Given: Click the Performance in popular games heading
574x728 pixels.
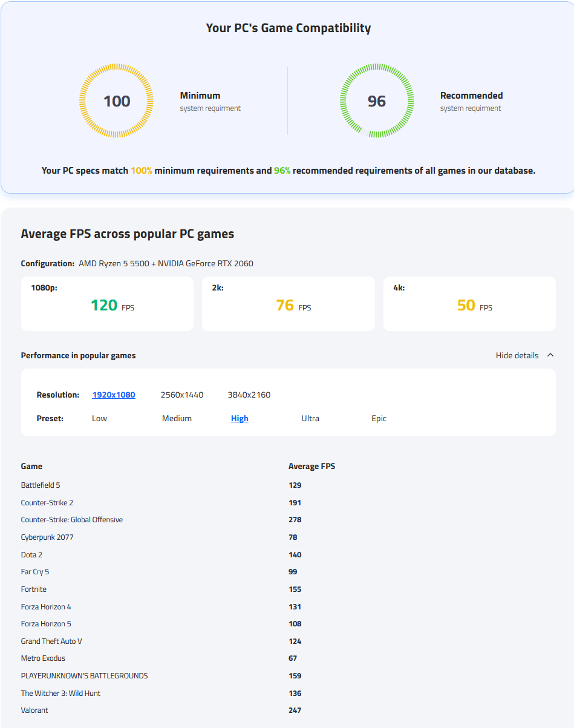Looking at the screenshot, I should click(x=78, y=356).
